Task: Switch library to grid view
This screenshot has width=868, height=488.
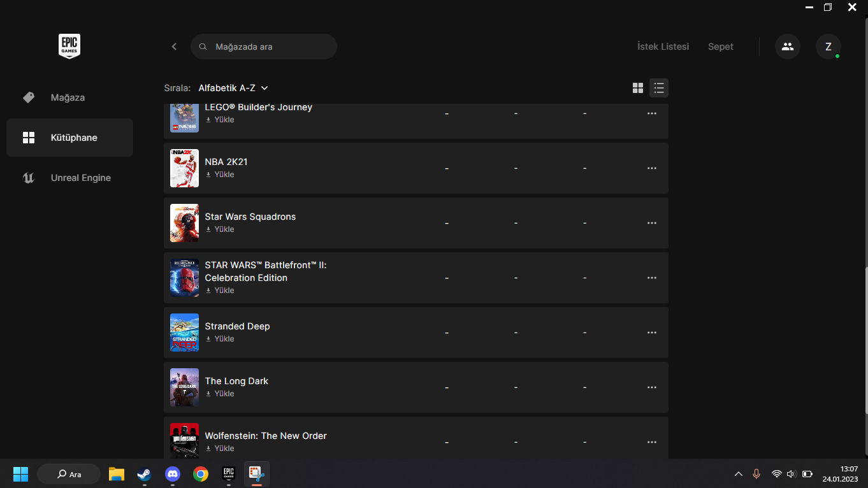Action: click(x=638, y=88)
